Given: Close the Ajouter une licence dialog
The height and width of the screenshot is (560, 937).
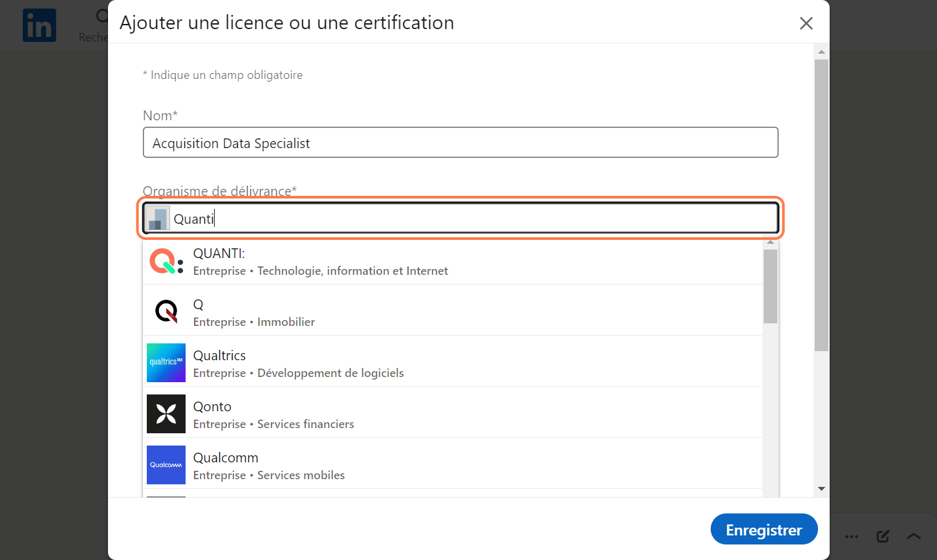Looking at the screenshot, I should [806, 23].
